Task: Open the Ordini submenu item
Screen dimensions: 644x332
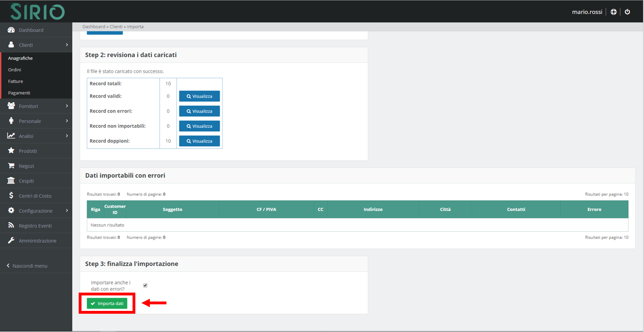Action: pyautogui.click(x=15, y=70)
